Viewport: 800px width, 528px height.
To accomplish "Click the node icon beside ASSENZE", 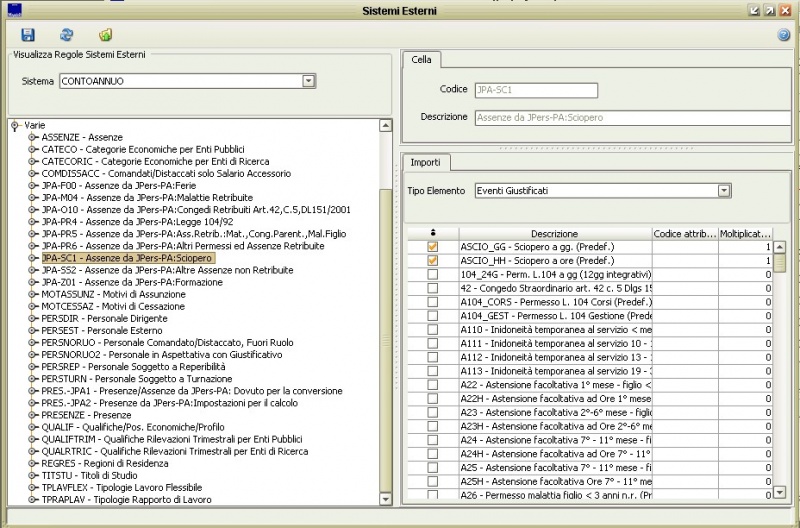I will (34, 137).
